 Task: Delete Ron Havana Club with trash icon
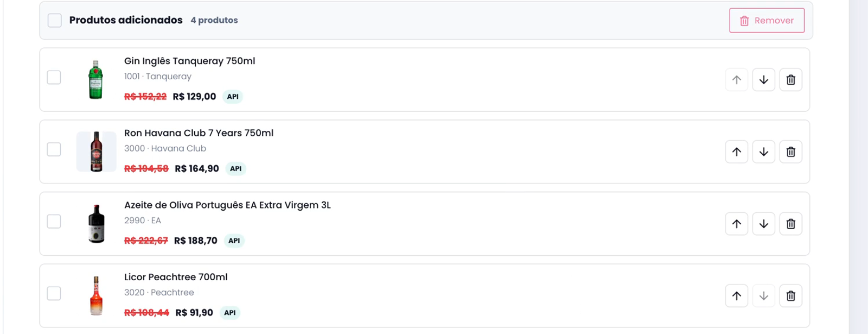click(x=790, y=152)
